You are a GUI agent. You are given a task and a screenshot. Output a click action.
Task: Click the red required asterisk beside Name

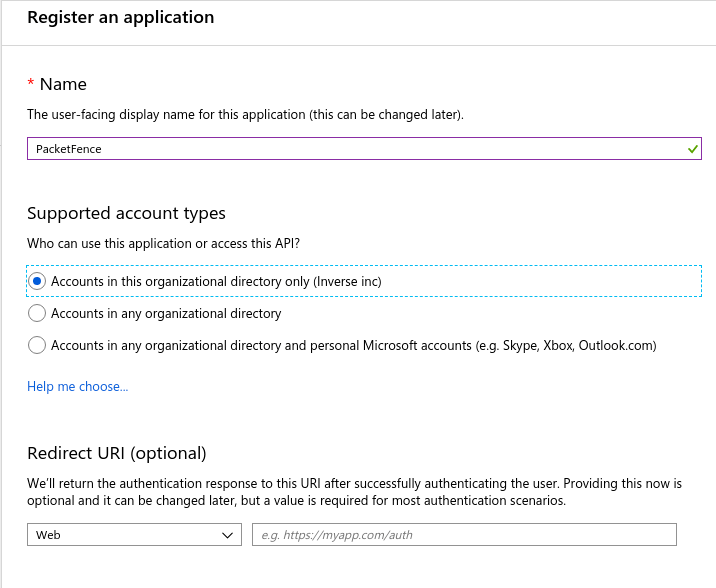pyautogui.click(x=31, y=84)
